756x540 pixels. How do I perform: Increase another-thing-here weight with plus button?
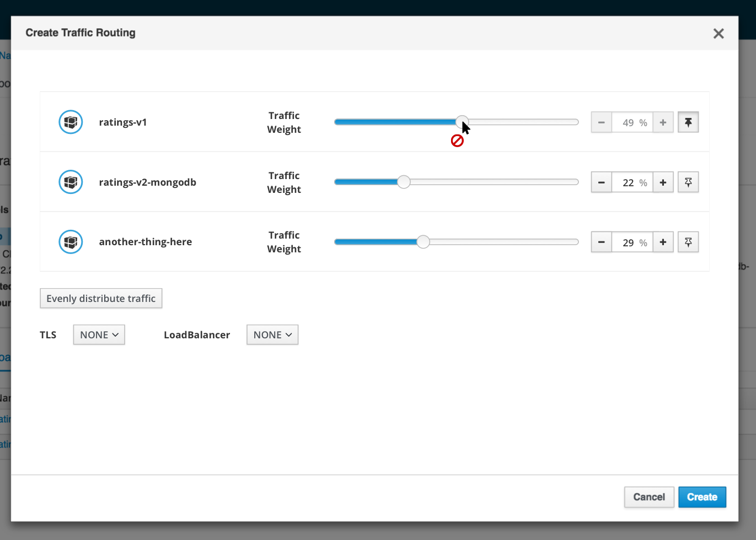pos(663,242)
